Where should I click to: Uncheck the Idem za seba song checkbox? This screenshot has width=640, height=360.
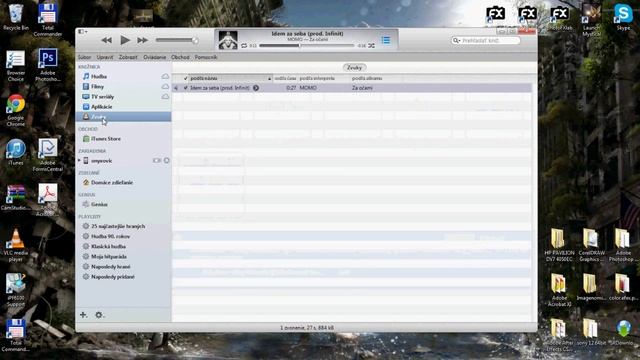coord(186,88)
